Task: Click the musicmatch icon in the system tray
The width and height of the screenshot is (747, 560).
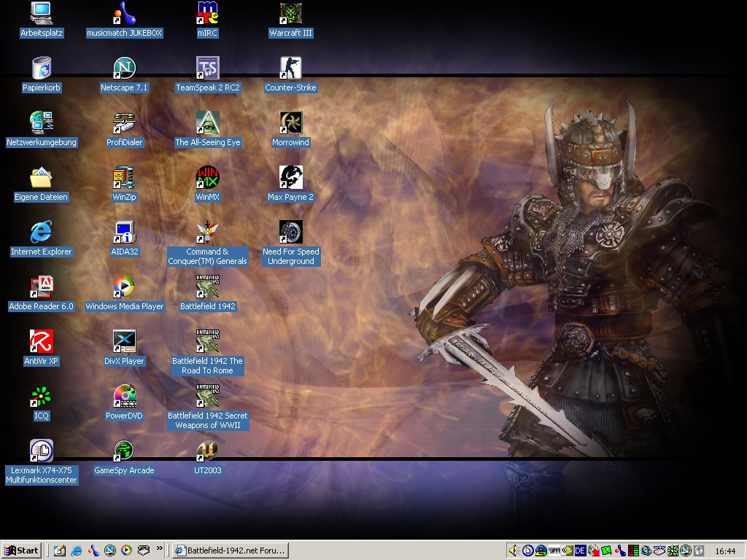Action: coord(620,551)
